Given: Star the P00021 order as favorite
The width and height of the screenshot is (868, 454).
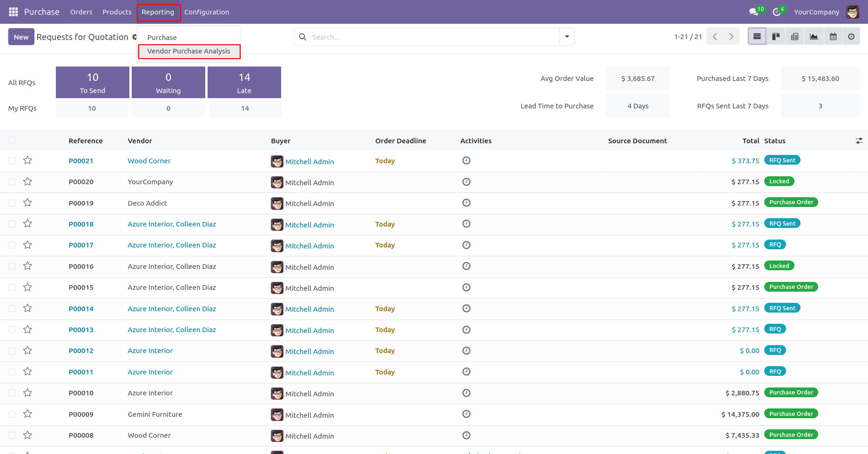Looking at the screenshot, I should point(27,160).
